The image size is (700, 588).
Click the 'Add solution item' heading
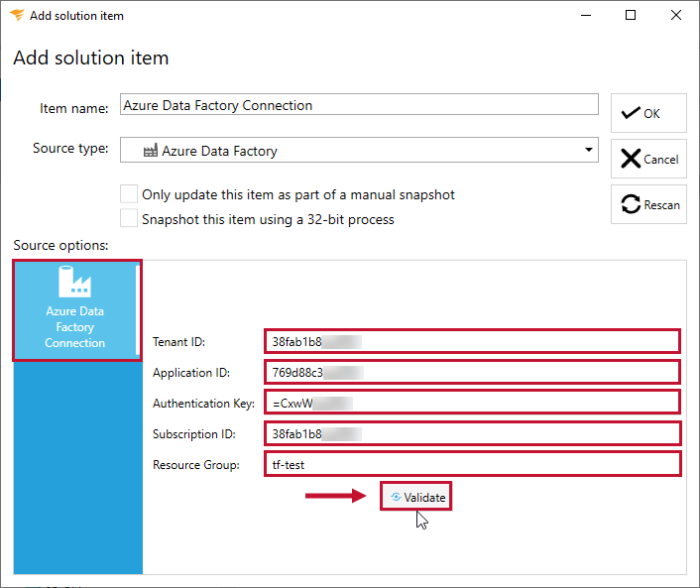pyautogui.click(x=91, y=58)
